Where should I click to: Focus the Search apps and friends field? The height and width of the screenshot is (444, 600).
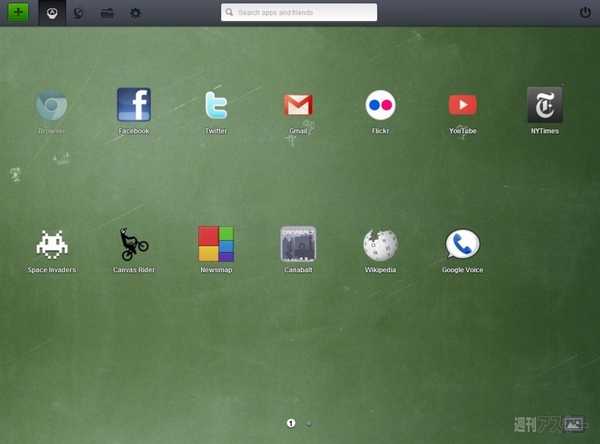click(x=299, y=12)
